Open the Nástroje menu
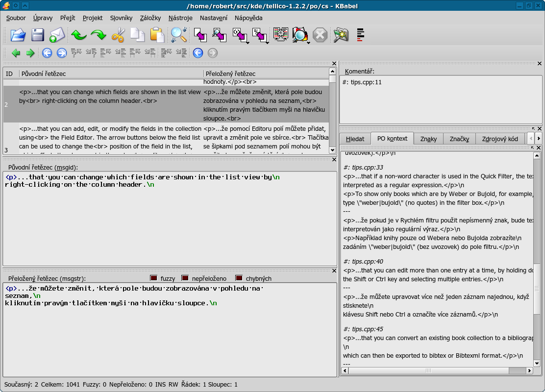The width and height of the screenshot is (545, 392). (180, 18)
